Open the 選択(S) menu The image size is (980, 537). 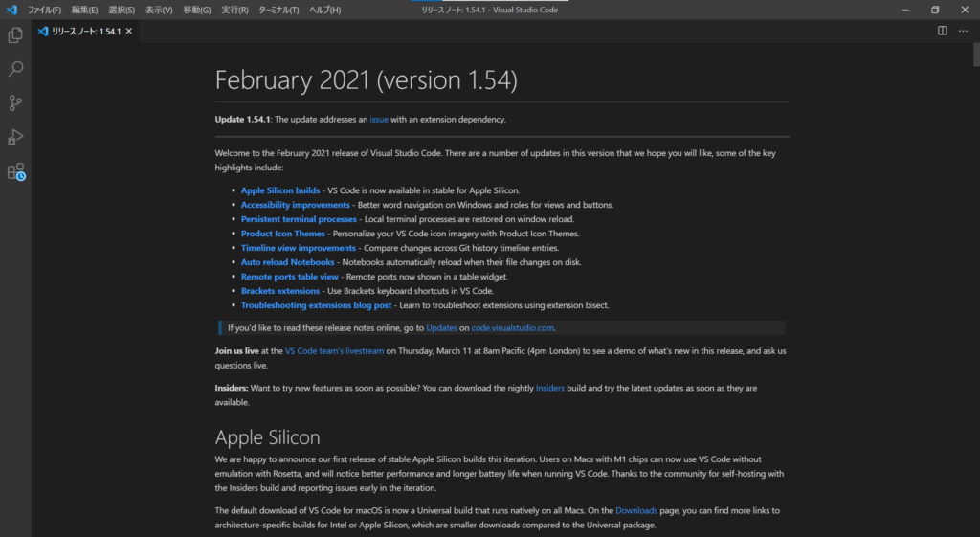pos(122,10)
